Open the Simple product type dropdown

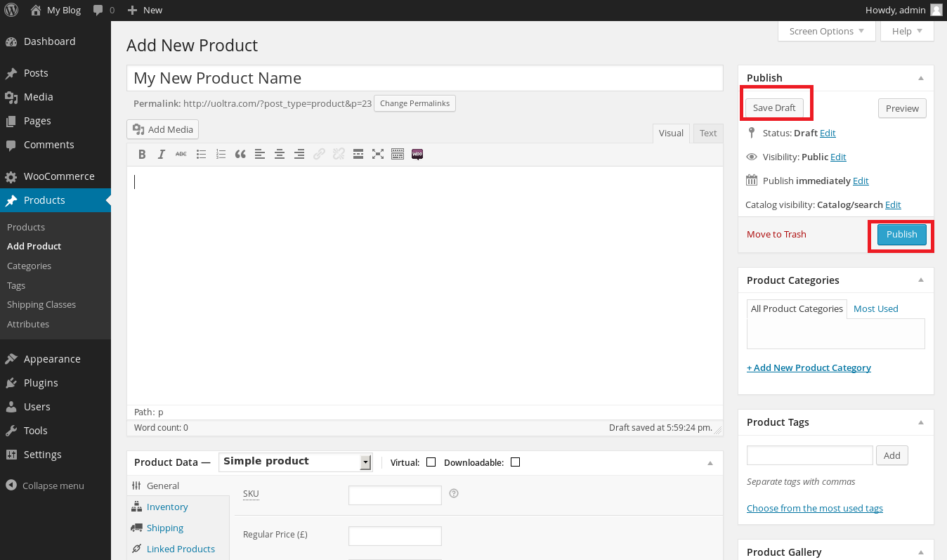[295, 462]
